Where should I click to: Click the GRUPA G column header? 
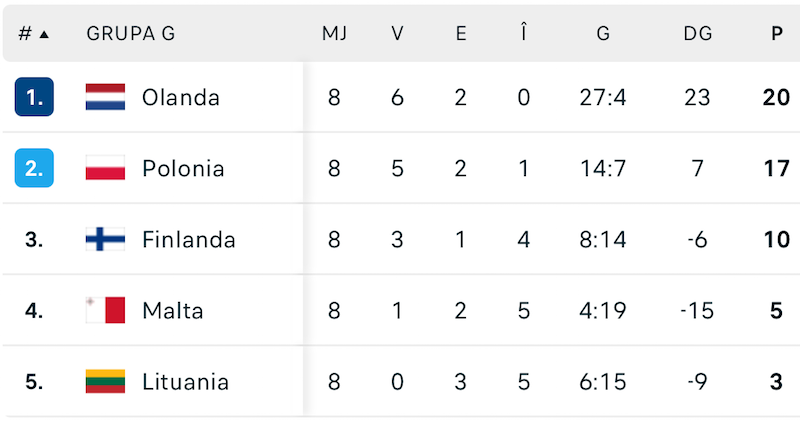[131, 33]
